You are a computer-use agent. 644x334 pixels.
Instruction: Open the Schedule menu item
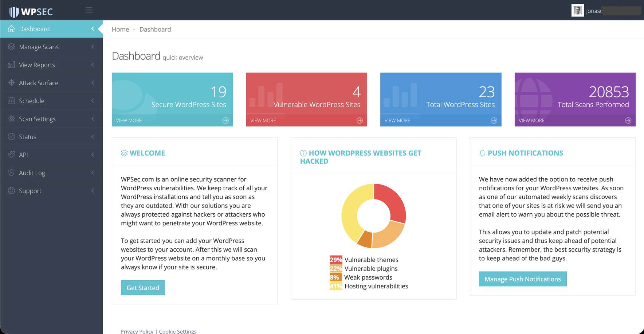click(51, 101)
